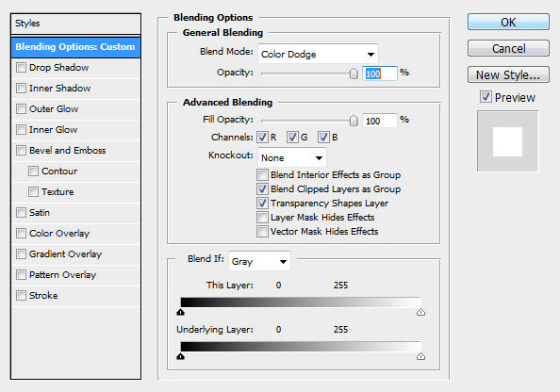
Task: Tick the Outer Glow checkbox
Action: [21, 109]
